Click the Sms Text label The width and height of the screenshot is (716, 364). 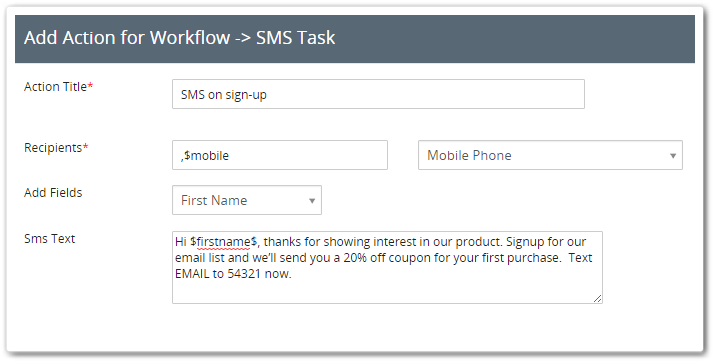point(49,238)
